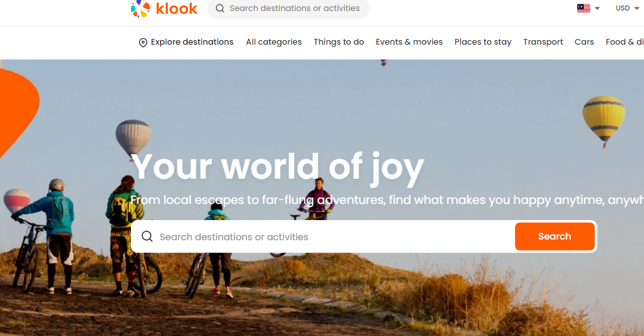The width and height of the screenshot is (644, 336).
Task: Focus the hero search destinations field
Action: pos(323,237)
